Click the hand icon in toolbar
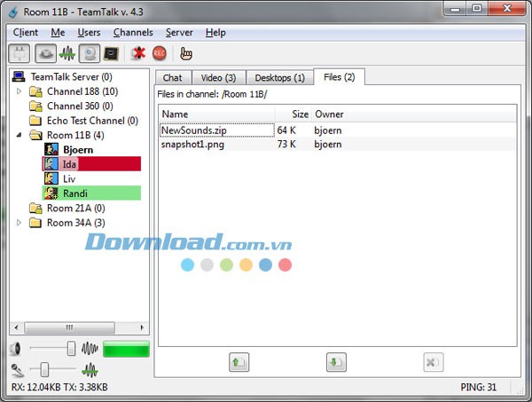Viewport: 532px width, 402px height. coord(186,54)
